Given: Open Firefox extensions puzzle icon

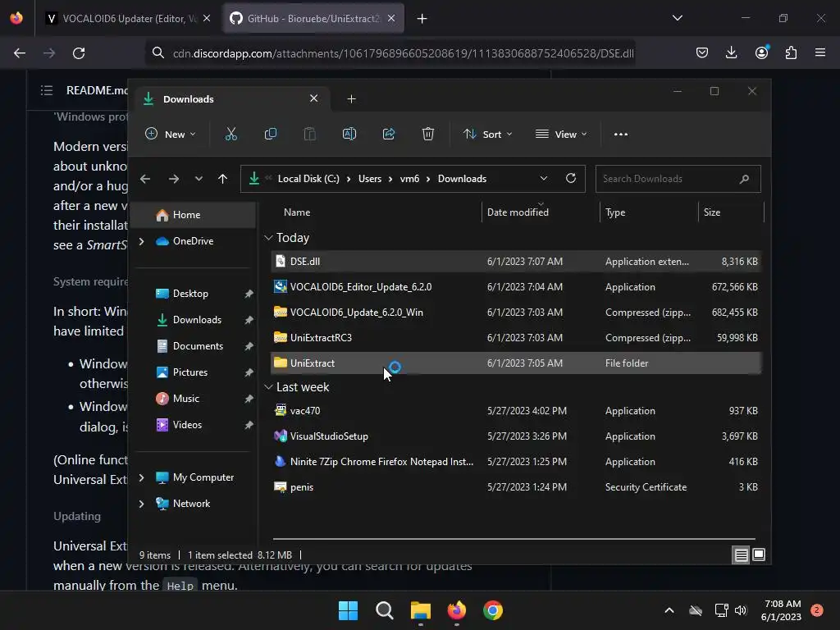Looking at the screenshot, I should [792, 52].
